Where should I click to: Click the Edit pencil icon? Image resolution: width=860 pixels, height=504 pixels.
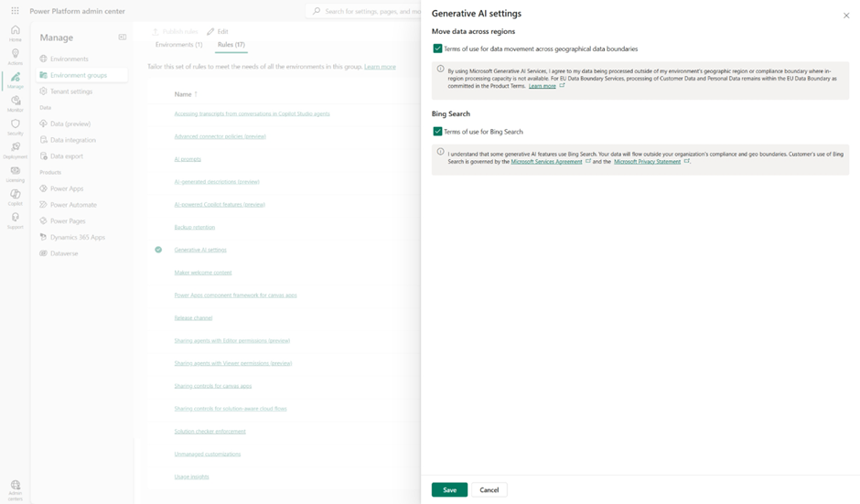tap(210, 32)
